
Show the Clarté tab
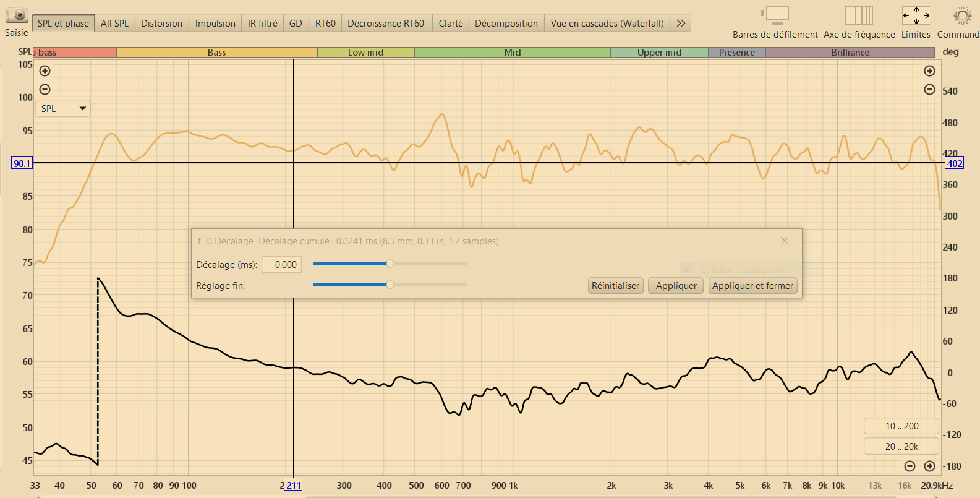tap(451, 24)
